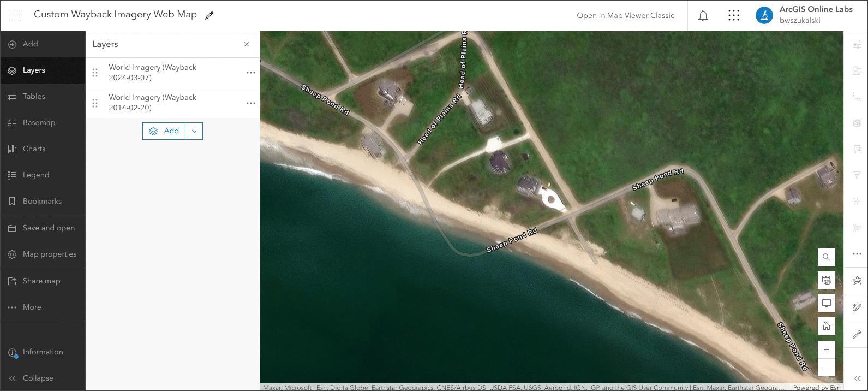Expand the Add layer dropdown arrow
The height and width of the screenshot is (391, 868).
194,131
